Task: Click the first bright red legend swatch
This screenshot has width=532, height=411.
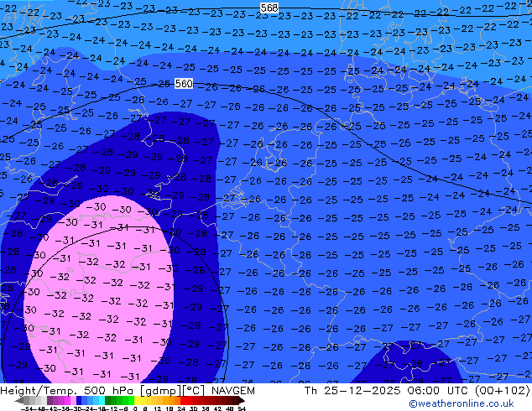Action: coord(183,401)
